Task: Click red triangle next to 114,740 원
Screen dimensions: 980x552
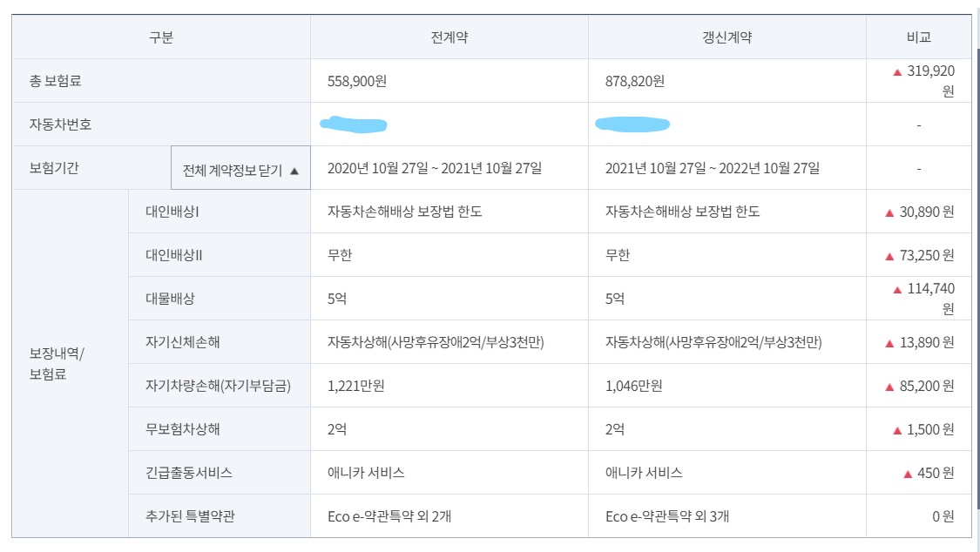Action: [897, 290]
